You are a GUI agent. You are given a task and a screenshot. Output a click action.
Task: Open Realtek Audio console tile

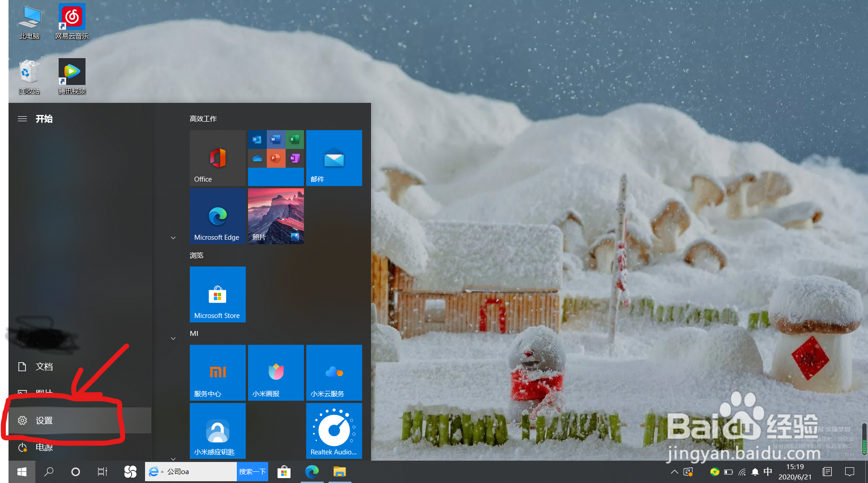pyautogui.click(x=334, y=431)
